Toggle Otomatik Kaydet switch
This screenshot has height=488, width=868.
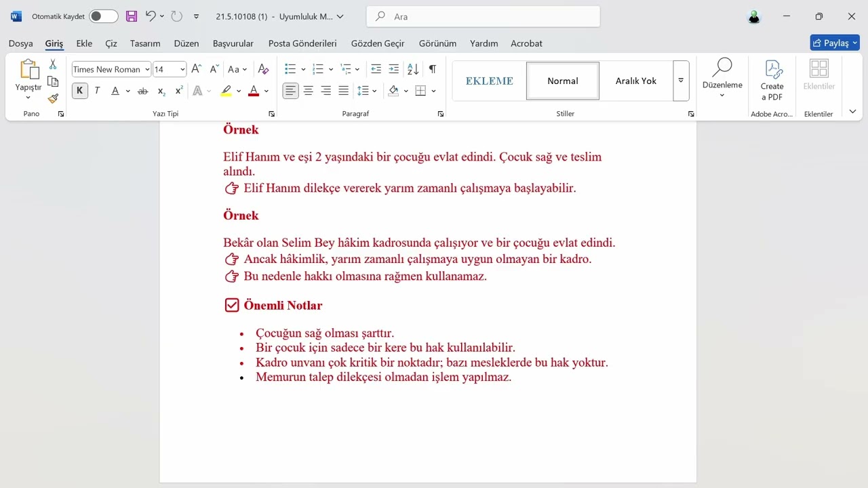(x=103, y=16)
